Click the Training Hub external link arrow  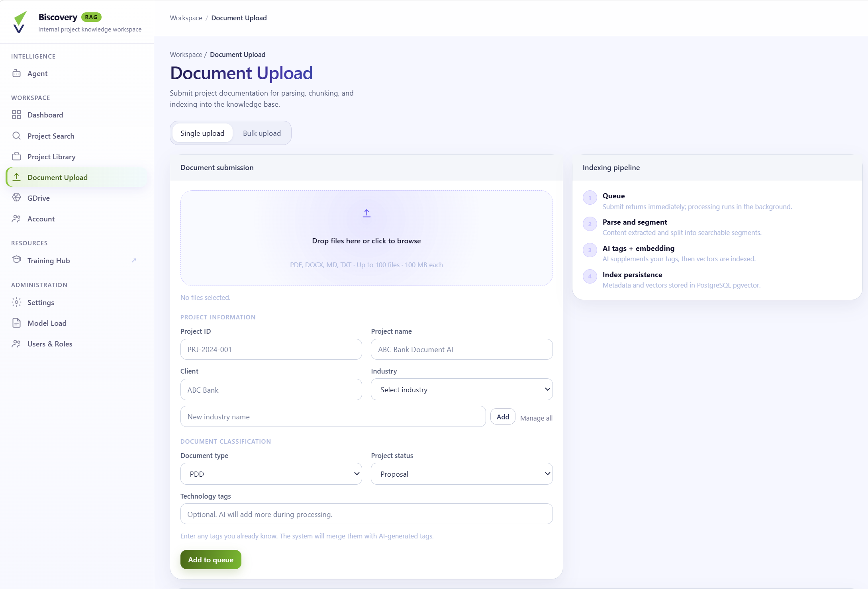134,260
